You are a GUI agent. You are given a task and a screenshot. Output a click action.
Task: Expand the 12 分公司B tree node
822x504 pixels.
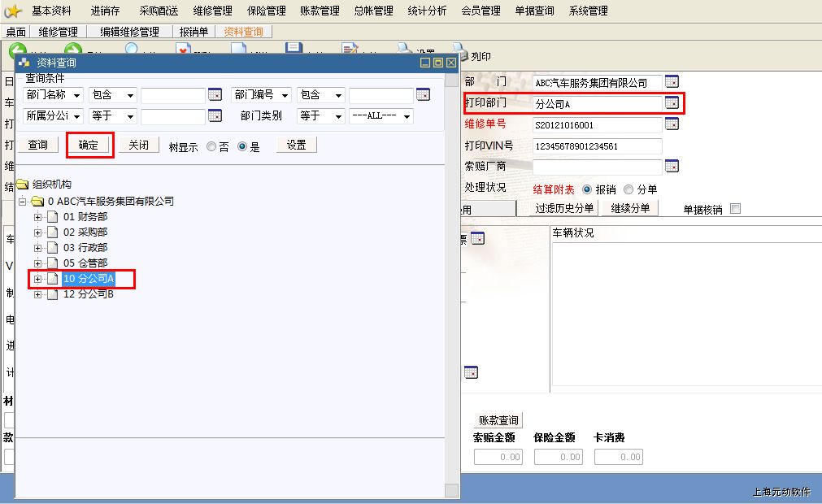[37, 294]
